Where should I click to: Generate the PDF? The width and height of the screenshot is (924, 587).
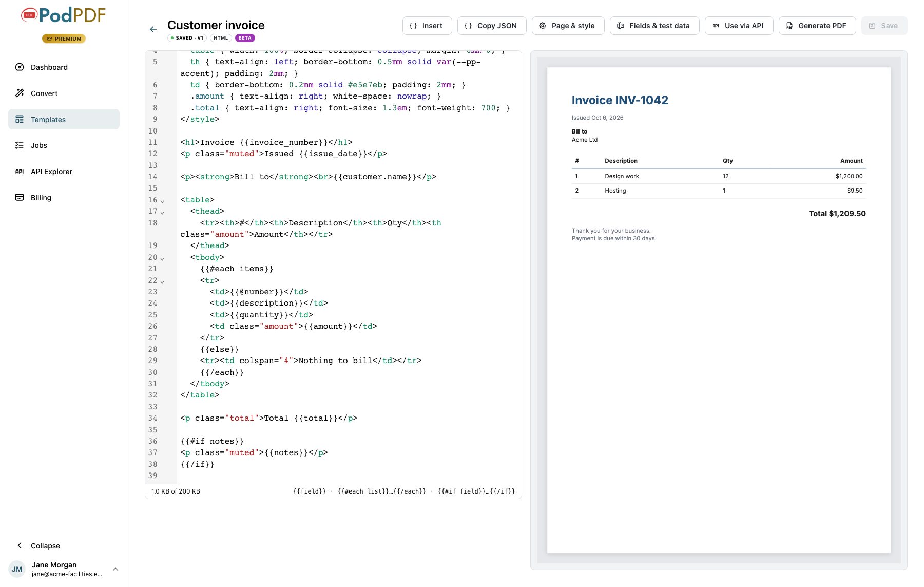tap(817, 26)
